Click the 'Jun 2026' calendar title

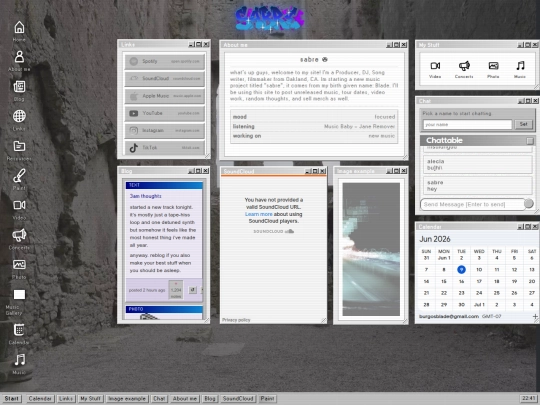tap(435, 239)
